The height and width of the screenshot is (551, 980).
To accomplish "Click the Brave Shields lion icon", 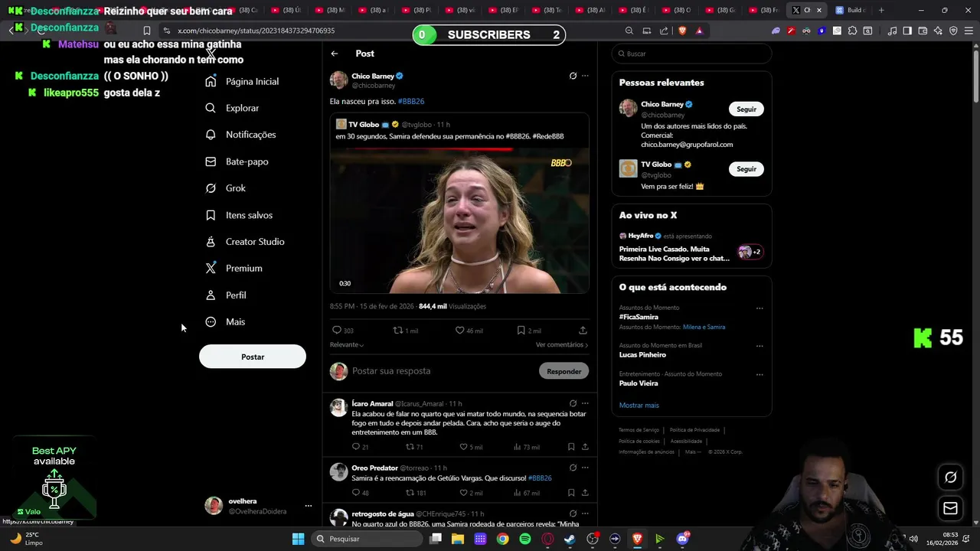I will 682,31.
